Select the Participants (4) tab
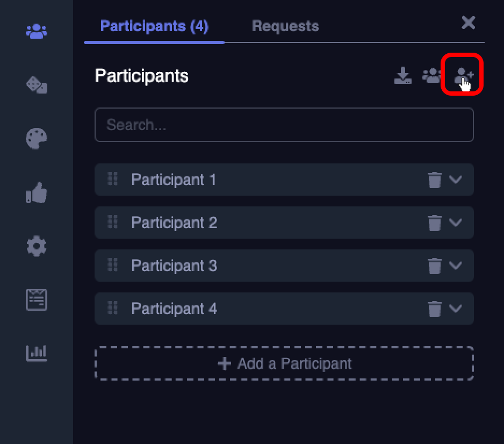 click(154, 26)
